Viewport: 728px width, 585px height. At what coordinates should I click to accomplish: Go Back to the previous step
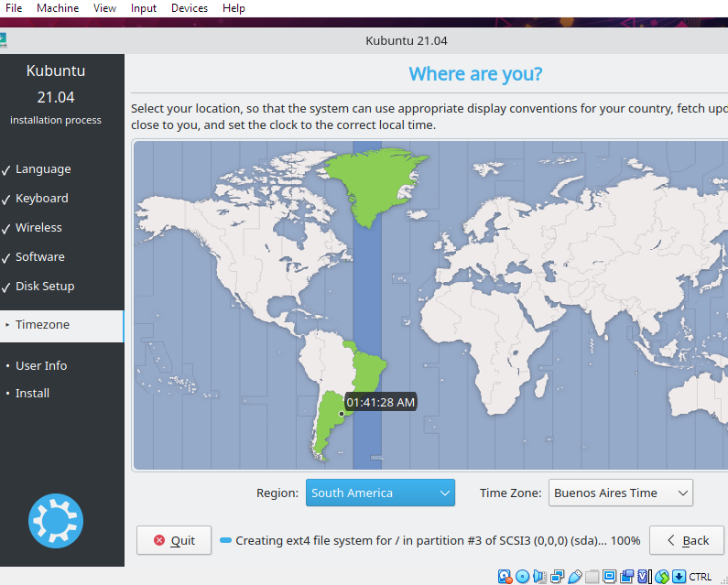coord(687,540)
